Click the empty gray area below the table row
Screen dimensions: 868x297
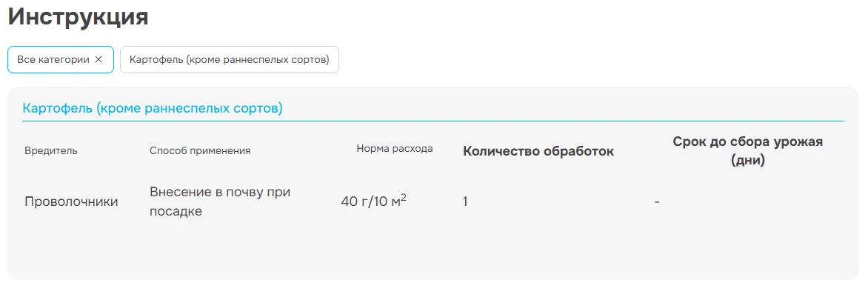(433, 252)
